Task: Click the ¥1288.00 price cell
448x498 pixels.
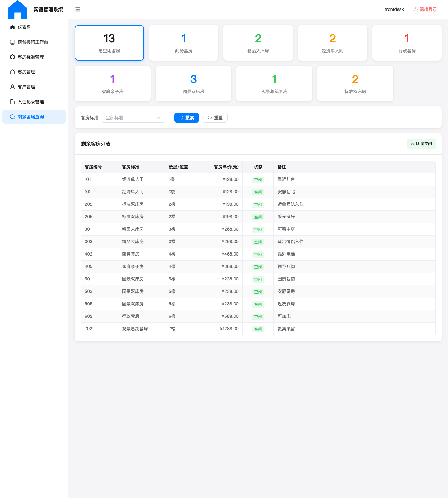Action: click(x=222, y=329)
